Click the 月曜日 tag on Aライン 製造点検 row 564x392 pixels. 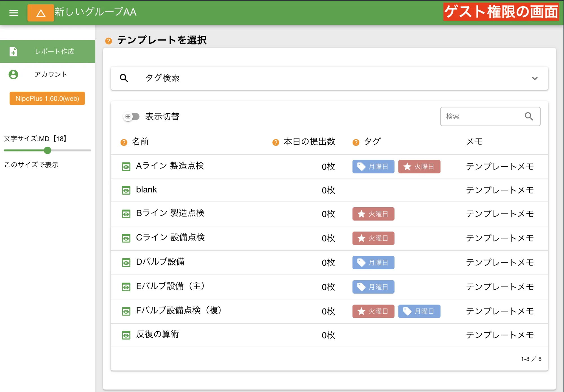[x=373, y=167]
